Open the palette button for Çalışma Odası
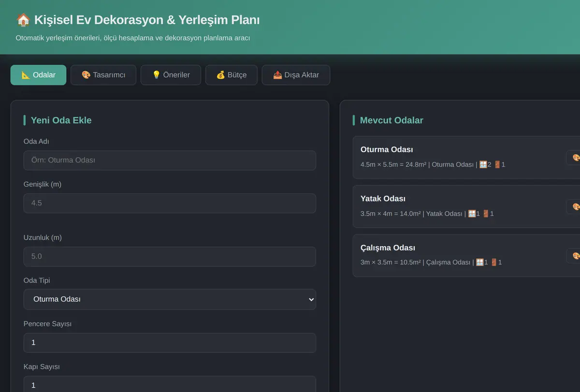 coord(574,256)
